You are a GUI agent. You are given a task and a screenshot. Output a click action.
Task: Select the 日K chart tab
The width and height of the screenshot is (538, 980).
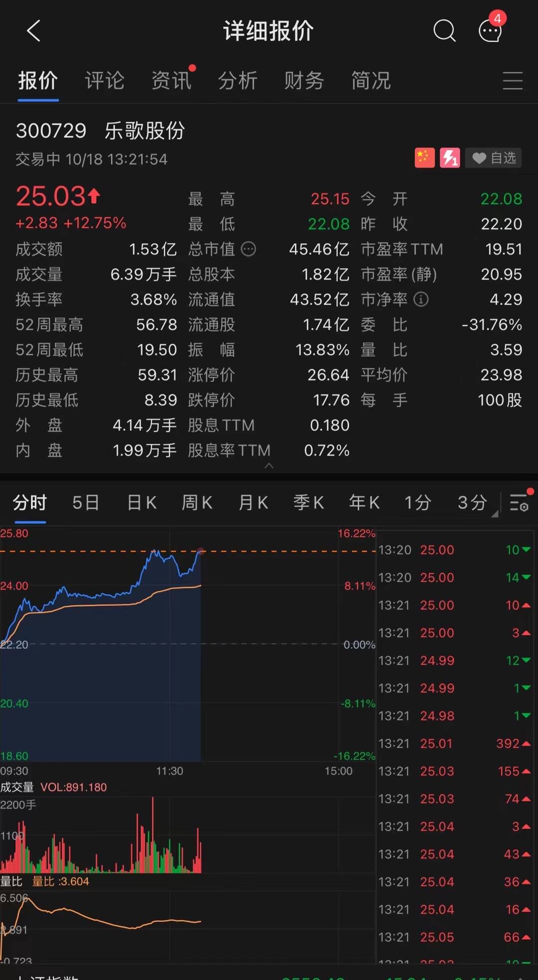[142, 502]
